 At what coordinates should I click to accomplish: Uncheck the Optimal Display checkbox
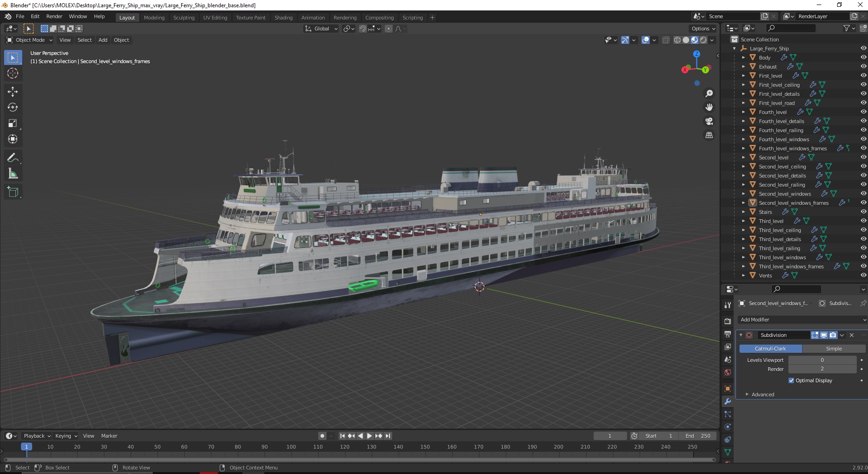pyautogui.click(x=791, y=380)
